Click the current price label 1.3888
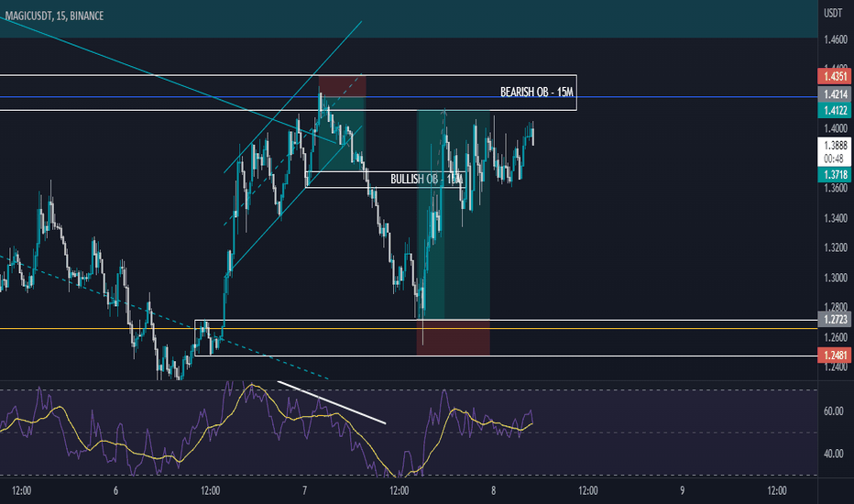Image resolution: width=854 pixels, height=504 pixels. point(835,145)
